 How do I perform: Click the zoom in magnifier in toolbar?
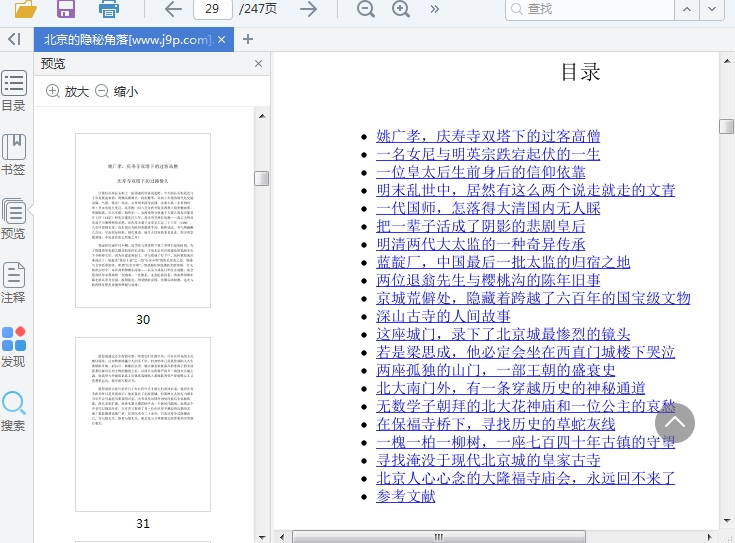click(401, 9)
